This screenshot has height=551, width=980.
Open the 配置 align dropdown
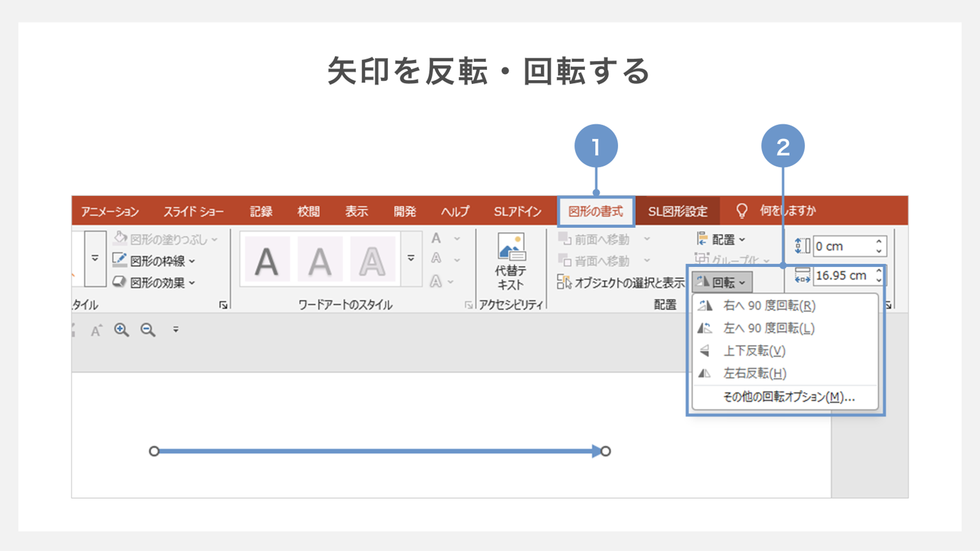click(722, 240)
